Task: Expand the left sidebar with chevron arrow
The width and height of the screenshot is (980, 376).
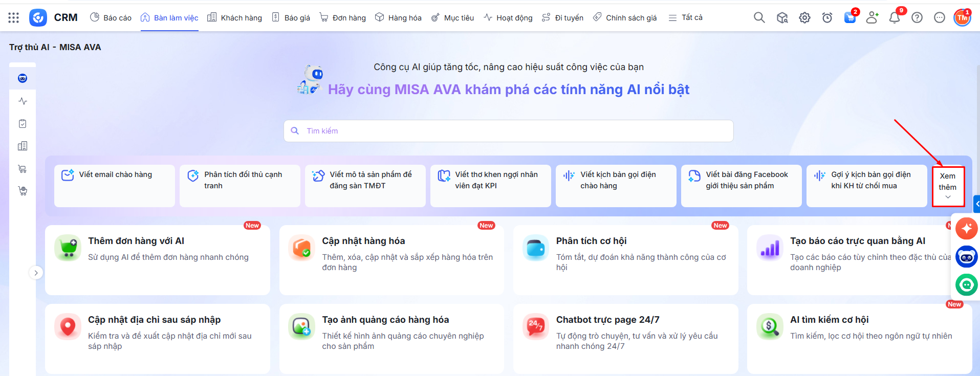Action: click(x=36, y=273)
